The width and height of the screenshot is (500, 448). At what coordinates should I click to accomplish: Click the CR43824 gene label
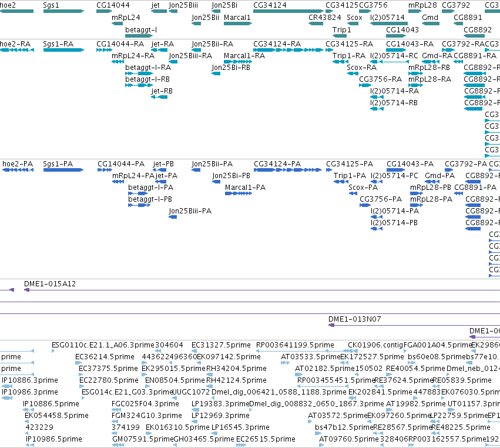(x=324, y=18)
